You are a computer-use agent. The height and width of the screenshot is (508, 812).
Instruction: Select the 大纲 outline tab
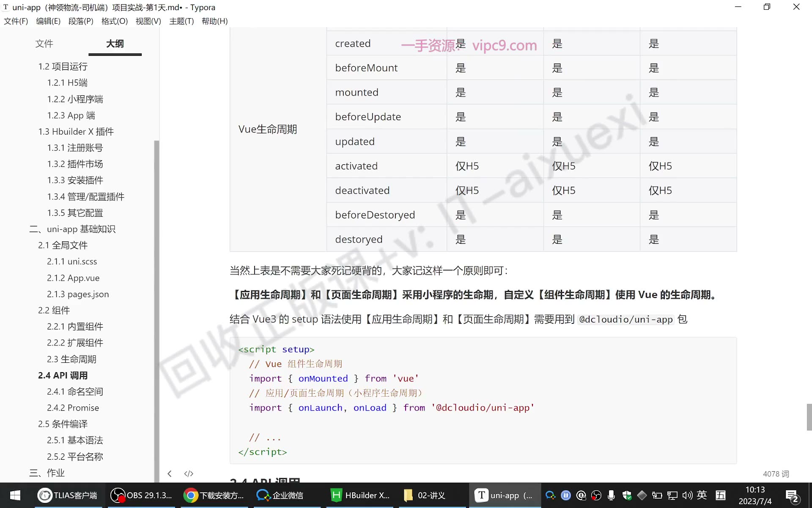click(x=115, y=44)
